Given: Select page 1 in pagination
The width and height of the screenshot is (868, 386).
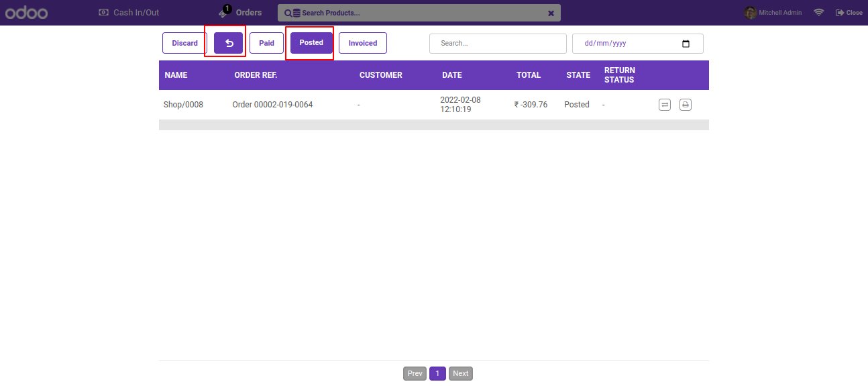Looking at the screenshot, I should click(x=437, y=373).
